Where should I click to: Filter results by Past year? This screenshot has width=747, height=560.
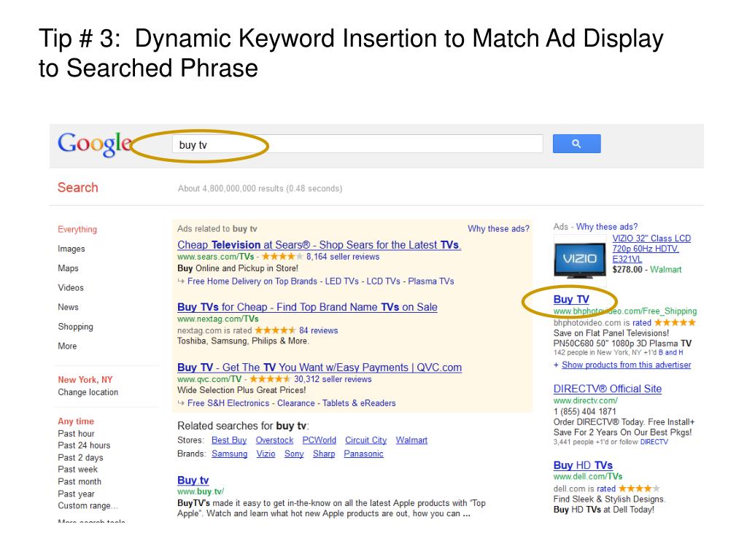(76, 494)
